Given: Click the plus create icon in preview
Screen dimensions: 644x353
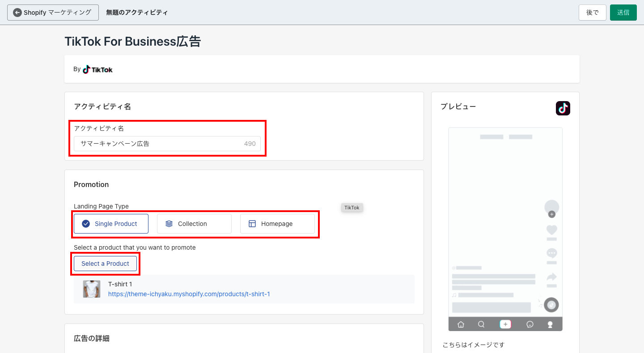Looking at the screenshot, I should coord(505,324).
